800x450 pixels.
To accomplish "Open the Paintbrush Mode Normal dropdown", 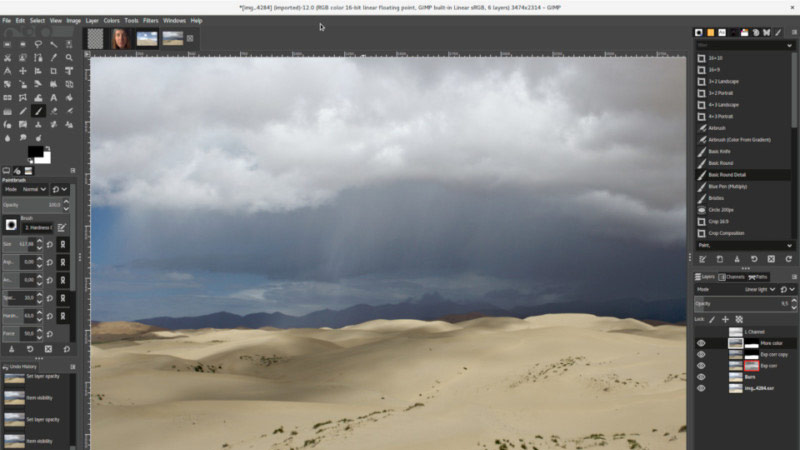I will [x=36, y=189].
